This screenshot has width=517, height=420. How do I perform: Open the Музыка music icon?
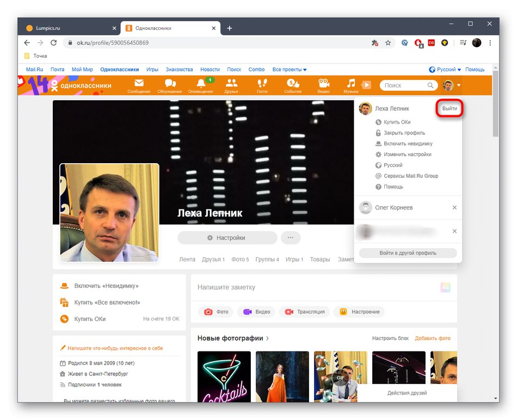(x=351, y=83)
